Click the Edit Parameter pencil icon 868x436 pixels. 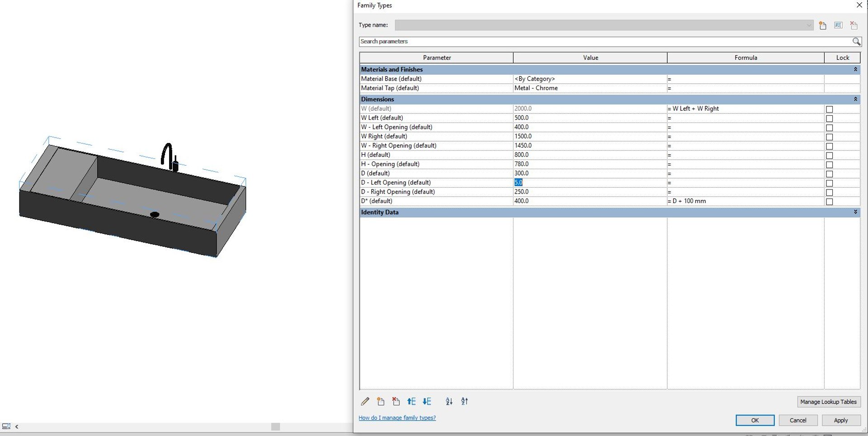[x=365, y=401]
